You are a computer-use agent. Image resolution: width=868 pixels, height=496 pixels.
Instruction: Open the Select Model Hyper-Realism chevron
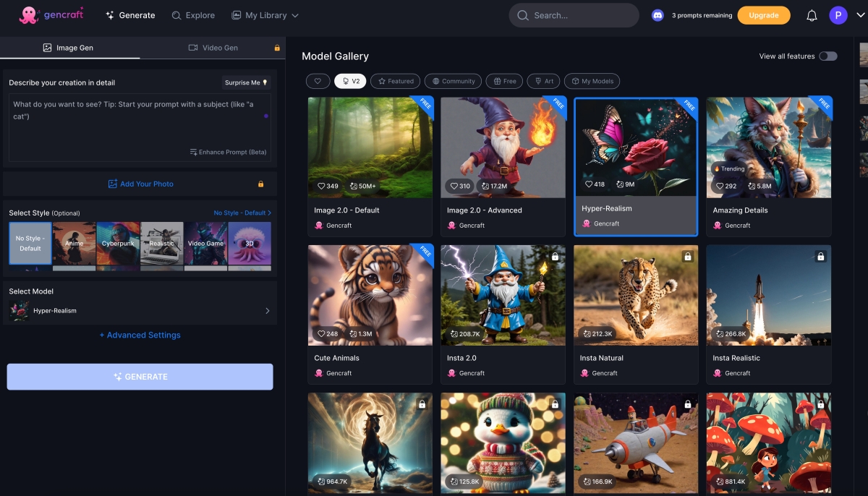click(x=268, y=311)
